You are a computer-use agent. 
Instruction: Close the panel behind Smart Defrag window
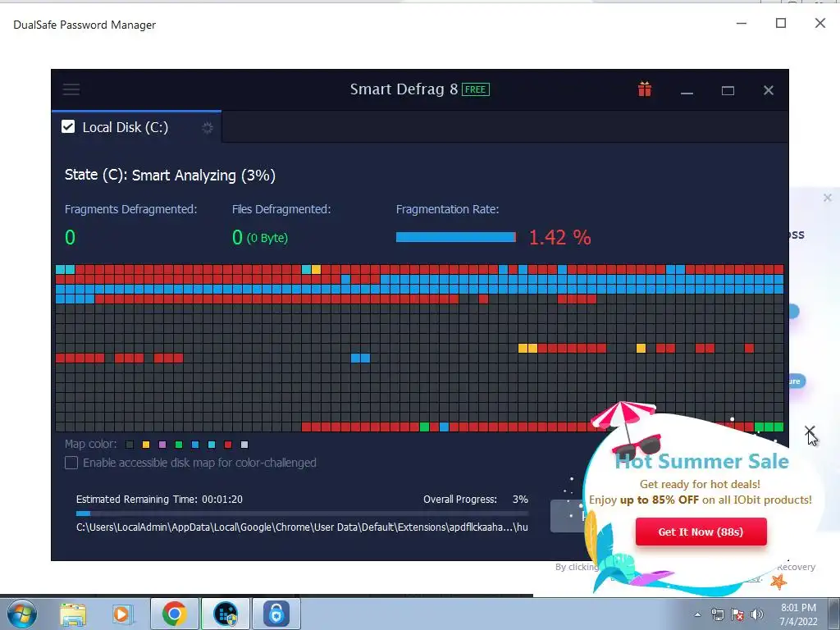(827, 198)
